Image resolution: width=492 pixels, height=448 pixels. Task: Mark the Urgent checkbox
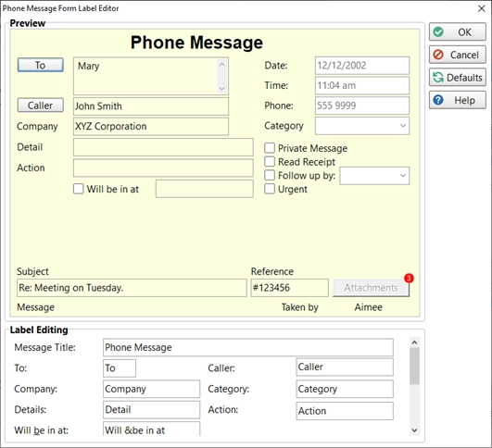270,189
